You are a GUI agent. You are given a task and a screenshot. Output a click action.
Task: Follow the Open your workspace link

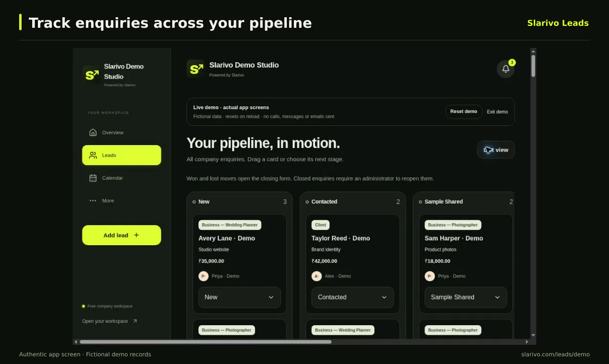coord(110,321)
